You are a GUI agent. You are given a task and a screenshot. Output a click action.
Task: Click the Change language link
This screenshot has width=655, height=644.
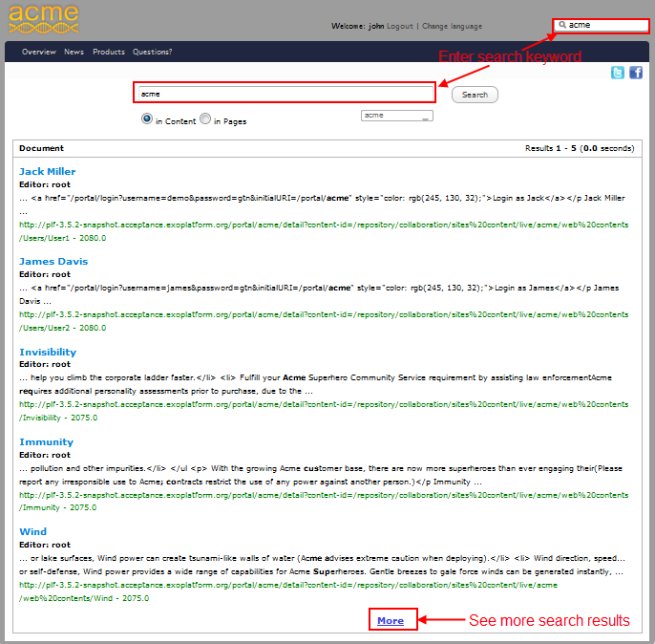point(452,26)
